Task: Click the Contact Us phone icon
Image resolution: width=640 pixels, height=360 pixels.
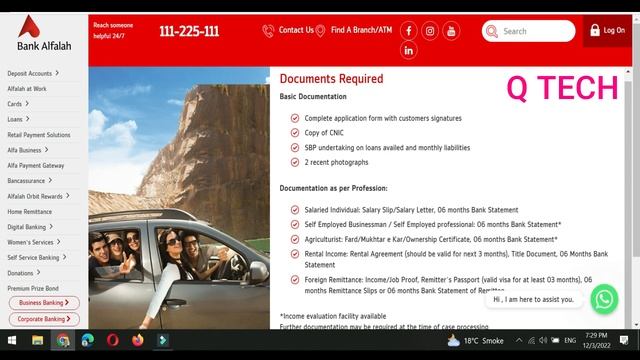Action: pyautogui.click(x=268, y=31)
